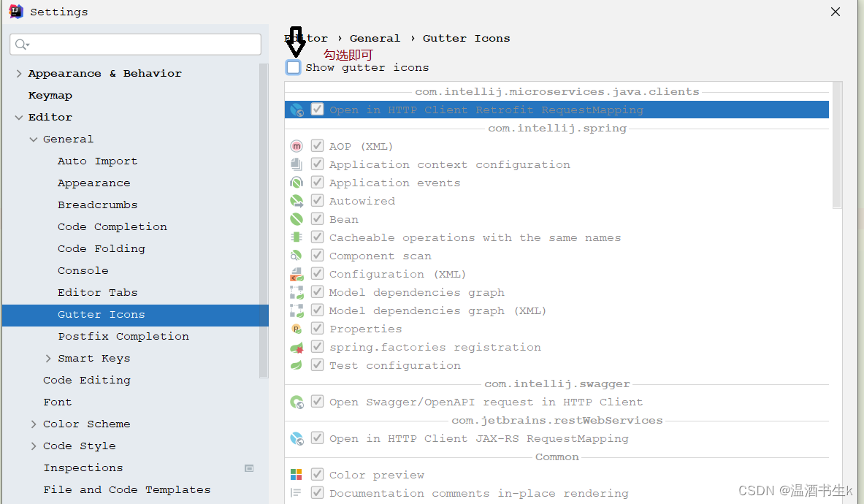Click the Application events icon

pyautogui.click(x=297, y=183)
